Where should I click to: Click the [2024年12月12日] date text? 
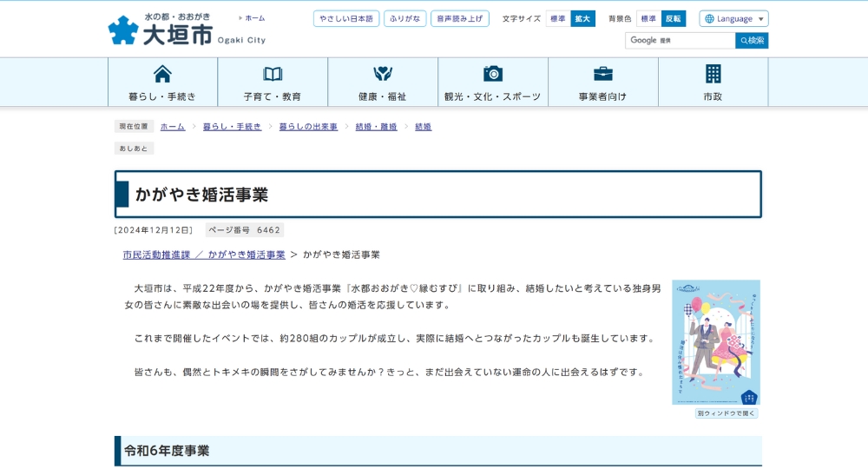[154, 230]
